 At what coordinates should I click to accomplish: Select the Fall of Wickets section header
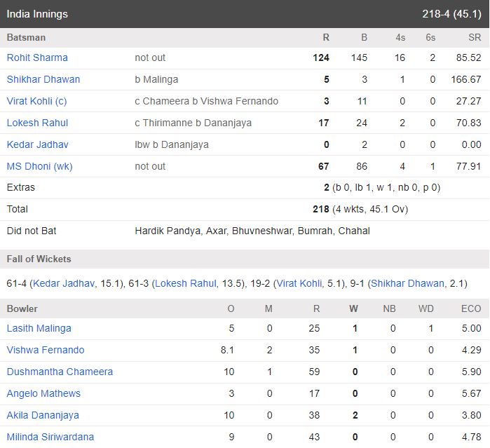245,259
